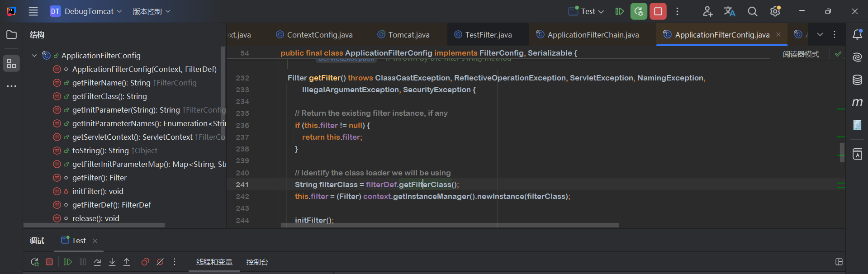Select getFilter(): Filter in structure tree
The width and height of the screenshot is (868, 274).
point(99,178)
